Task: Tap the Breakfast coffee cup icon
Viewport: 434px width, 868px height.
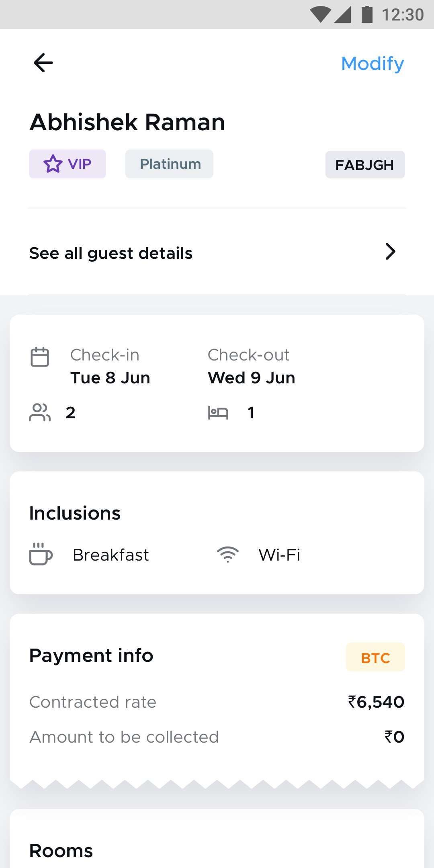Action: [x=41, y=555]
